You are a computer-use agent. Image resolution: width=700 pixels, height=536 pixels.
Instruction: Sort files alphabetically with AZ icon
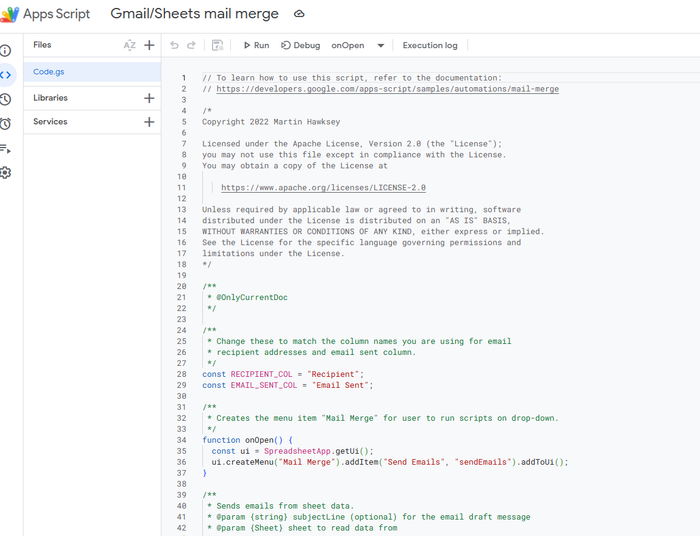[x=129, y=45]
